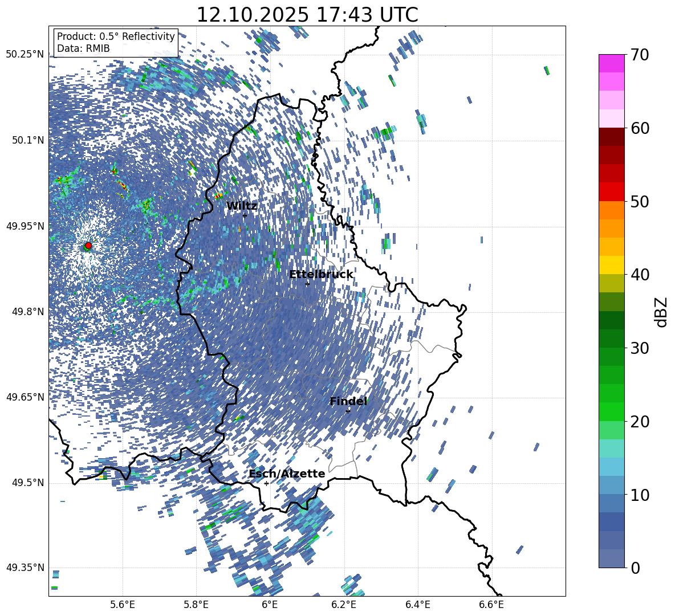Click the 70 tick on colorbar
This screenshot has height=616, width=675.
[x=640, y=55]
